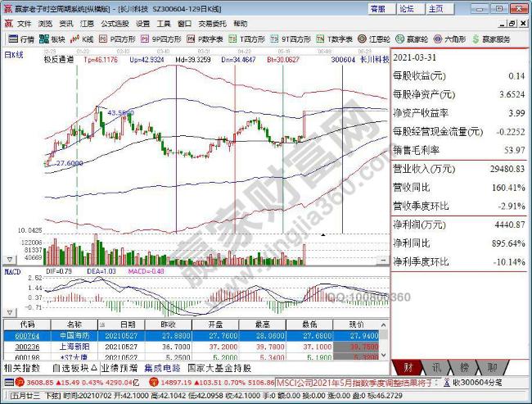Open stock code 300236 link
Screen dimensions: 532x404
[27, 347]
